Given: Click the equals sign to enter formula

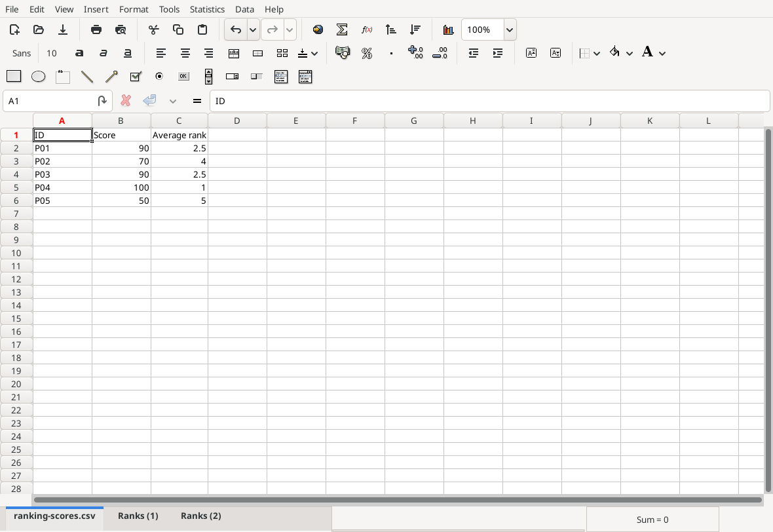Looking at the screenshot, I should coord(197,101).
